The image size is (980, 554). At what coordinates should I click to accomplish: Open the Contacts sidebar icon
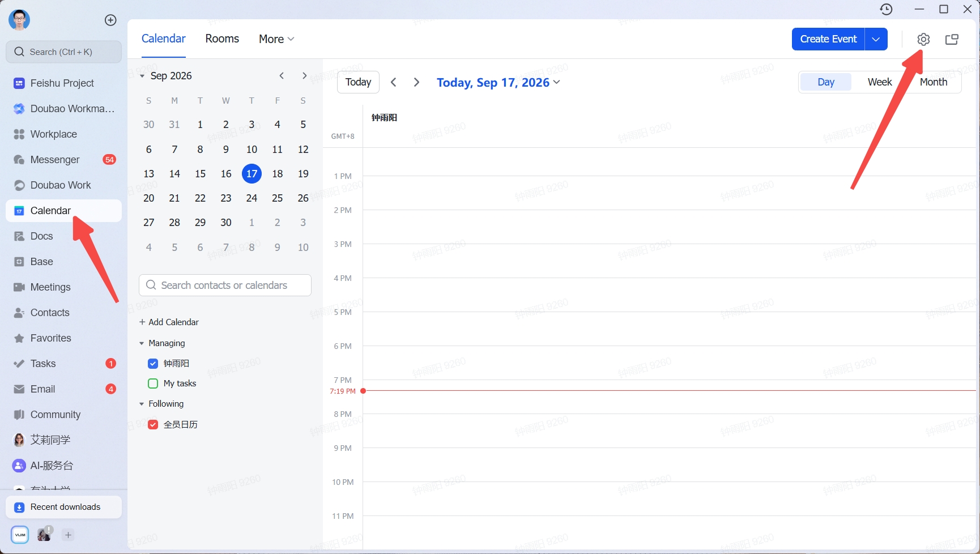[19, 313]
